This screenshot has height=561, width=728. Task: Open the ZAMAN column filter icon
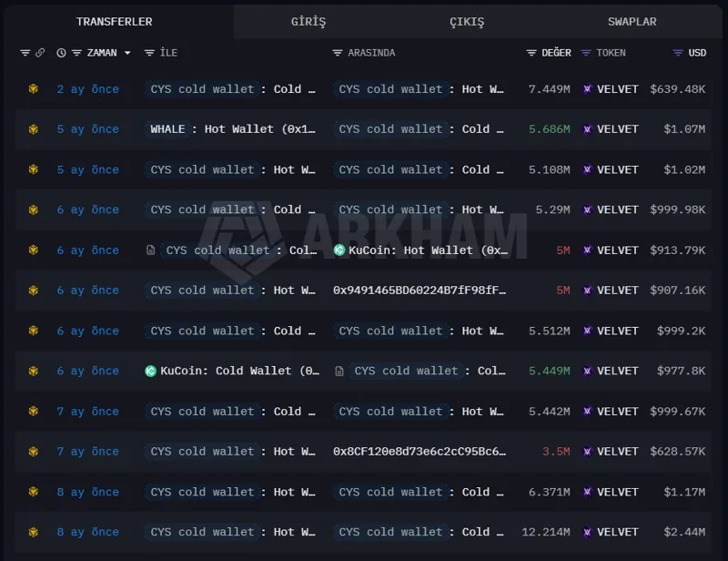[76, 53]
